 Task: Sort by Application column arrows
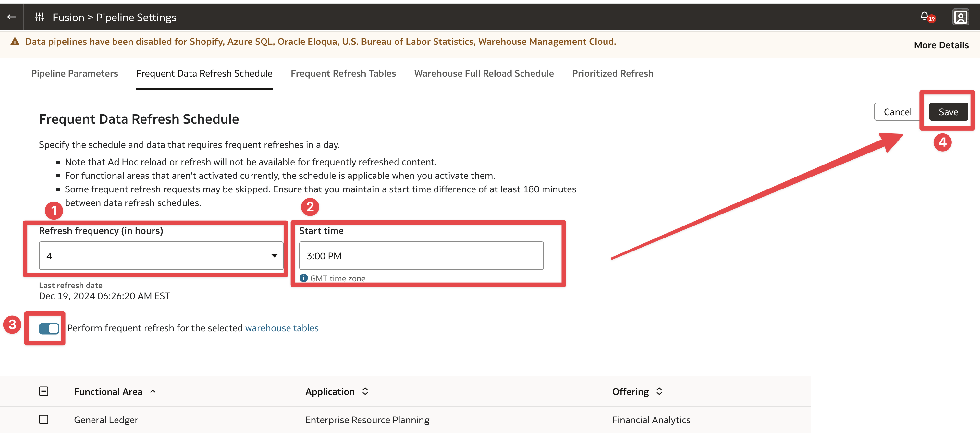pyautogui.click(x=365, y=391)
